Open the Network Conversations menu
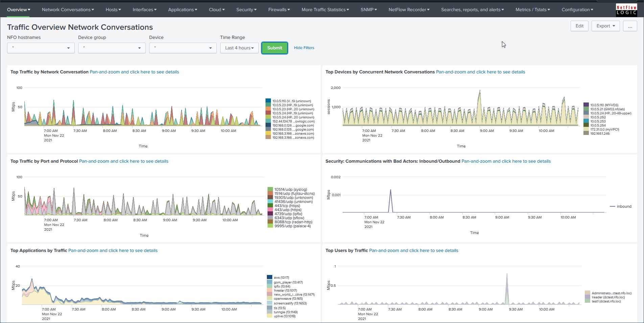 [x=68, y=10]
